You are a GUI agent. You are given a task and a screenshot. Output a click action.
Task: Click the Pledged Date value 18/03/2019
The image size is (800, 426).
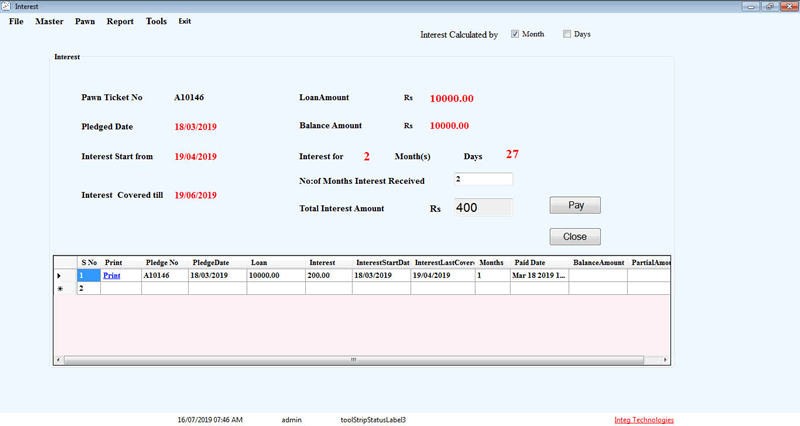195,127
